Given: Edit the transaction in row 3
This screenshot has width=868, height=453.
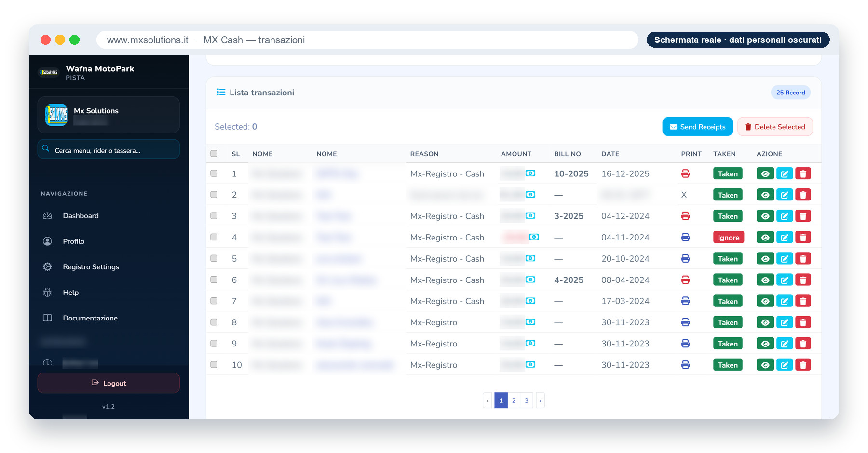Looking at the screenshot, I should coord(785,216).
